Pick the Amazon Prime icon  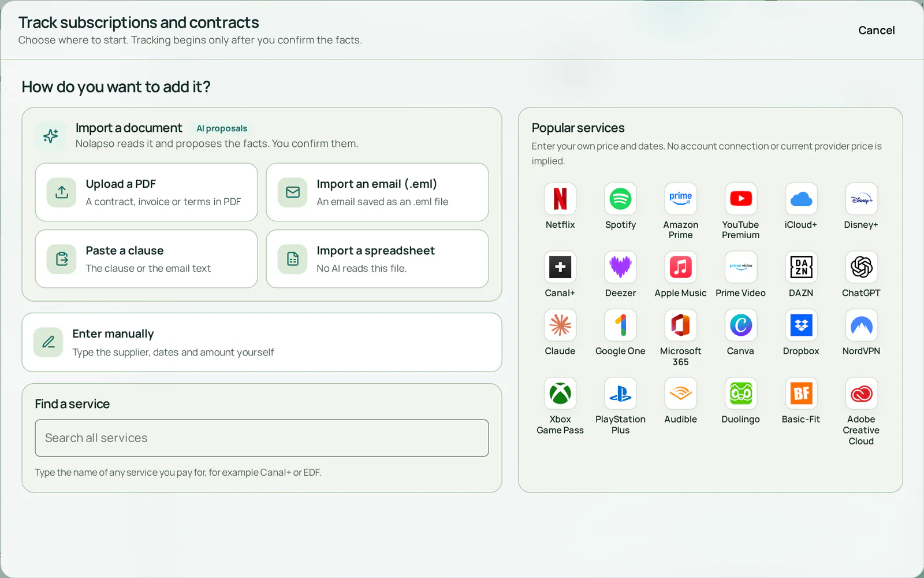coord(680,199)
